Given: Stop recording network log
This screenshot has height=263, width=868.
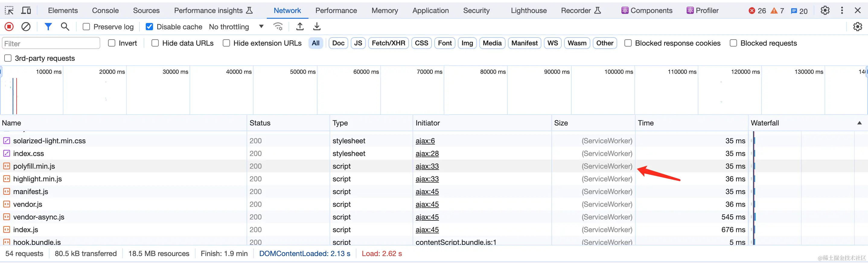Looking at the screenshot, I should pos(9,26).
